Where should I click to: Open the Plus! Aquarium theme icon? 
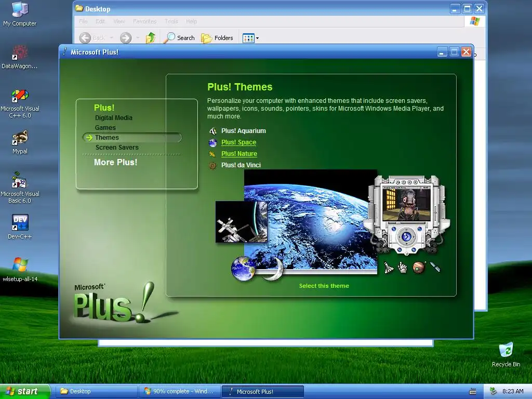(x=212, y=131)
